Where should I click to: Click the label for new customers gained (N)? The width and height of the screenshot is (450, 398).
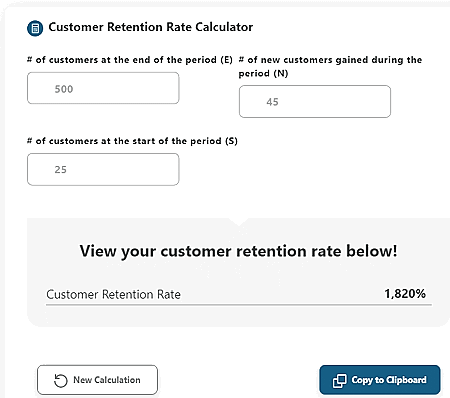330,66
